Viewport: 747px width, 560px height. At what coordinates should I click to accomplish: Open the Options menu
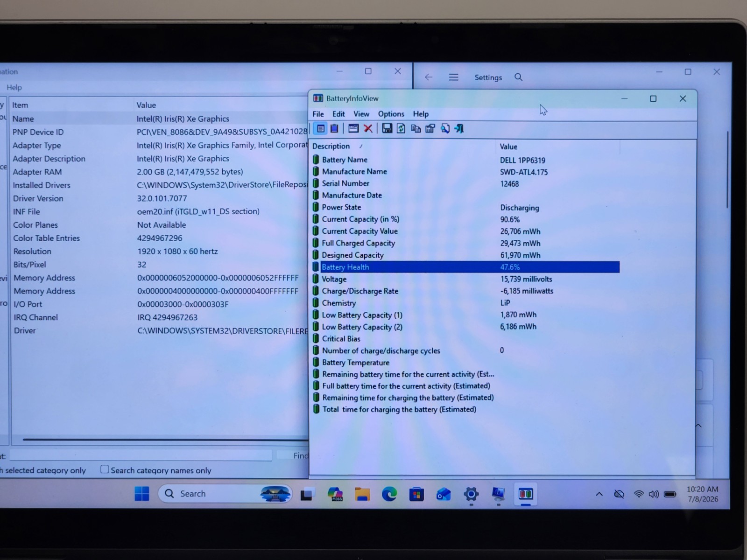(x=391, y=114)
